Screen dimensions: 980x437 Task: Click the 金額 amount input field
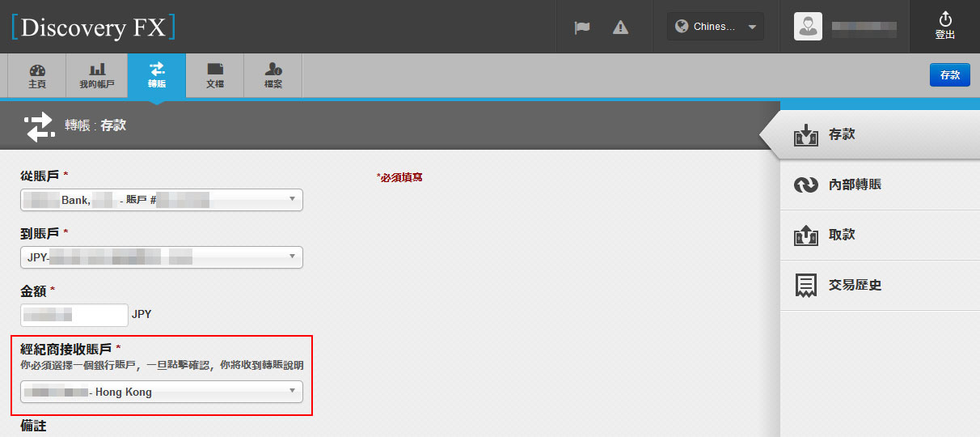point(74,315)
